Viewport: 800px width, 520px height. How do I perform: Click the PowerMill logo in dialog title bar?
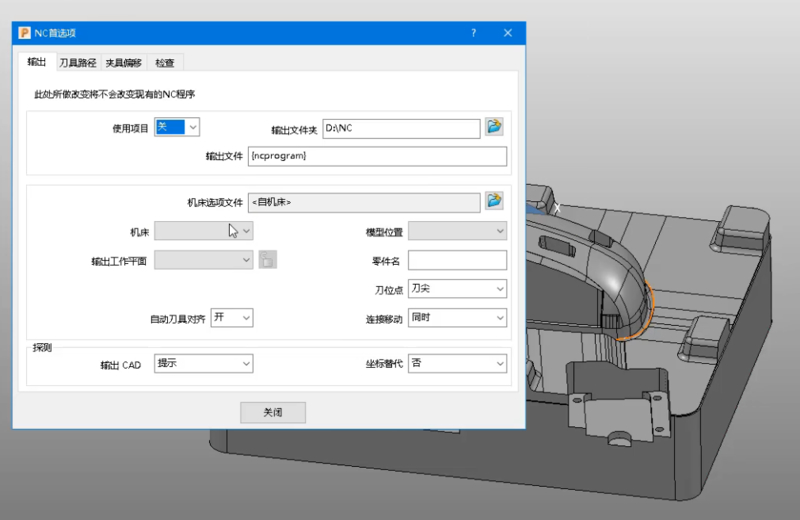tap(24, 33)
